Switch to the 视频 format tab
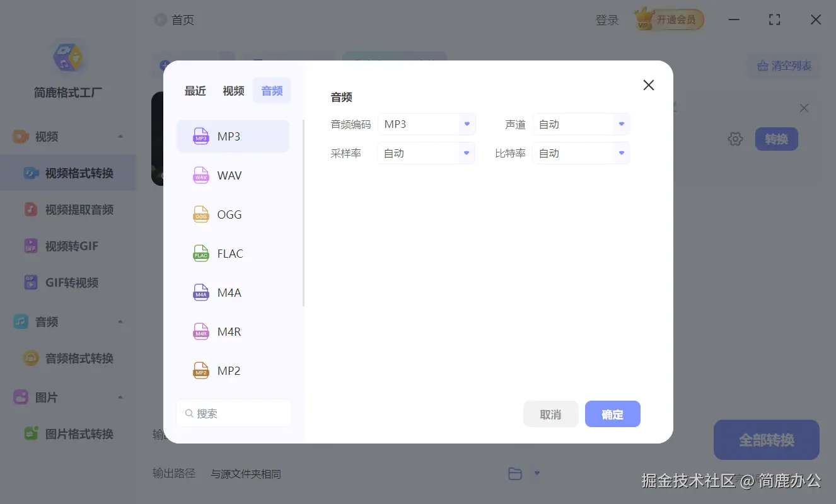The image size is (836, 504). click(233, 90)
